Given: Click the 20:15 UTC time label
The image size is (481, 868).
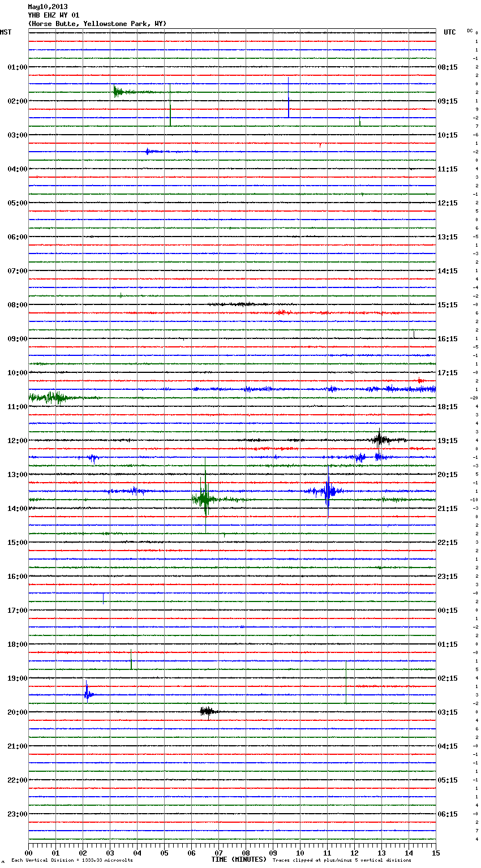Looking at the screenshot, I should click(448, 475).
